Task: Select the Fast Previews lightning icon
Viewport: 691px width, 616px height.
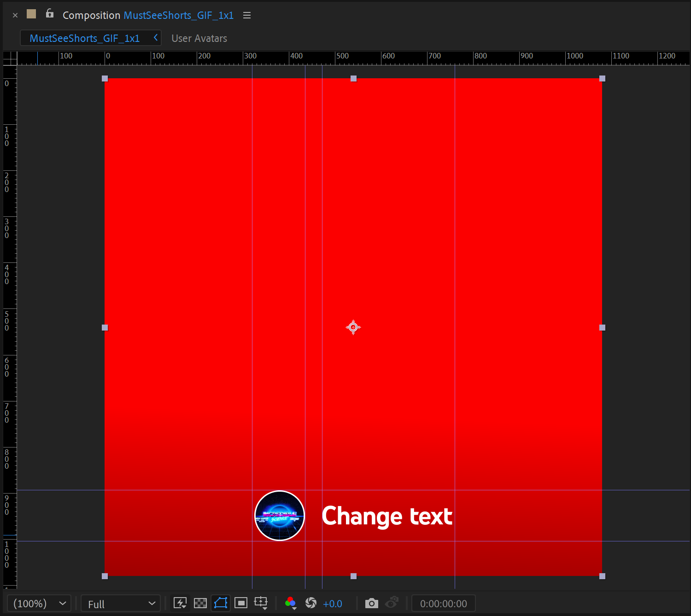Action: 180,603
